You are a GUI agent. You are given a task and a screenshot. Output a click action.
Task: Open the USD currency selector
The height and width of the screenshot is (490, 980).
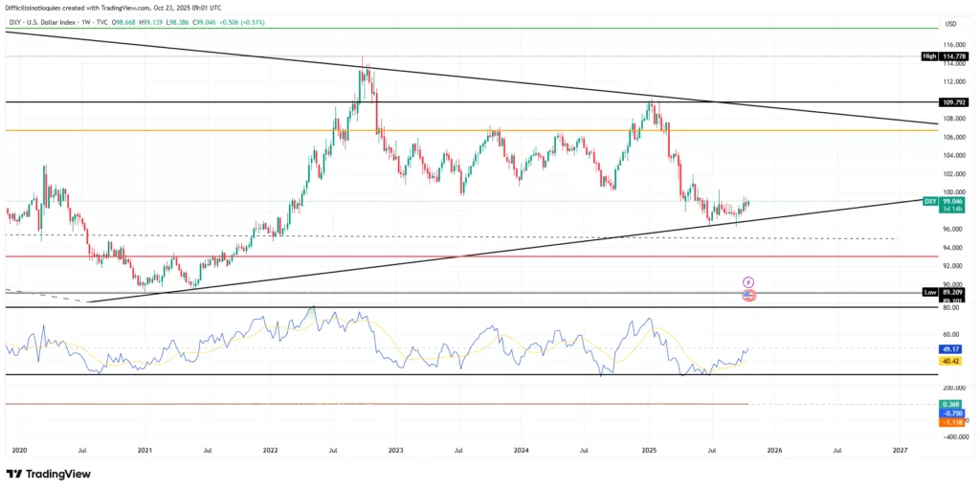click(x=950, y=24)
